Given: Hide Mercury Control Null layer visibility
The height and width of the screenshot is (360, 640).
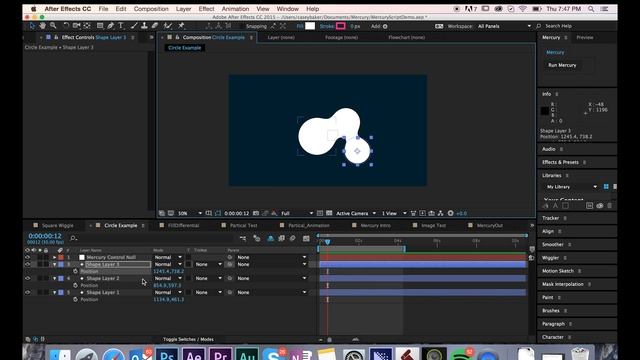Looking at the screenshot, I should pyautogui.click(x=27, y=257).
